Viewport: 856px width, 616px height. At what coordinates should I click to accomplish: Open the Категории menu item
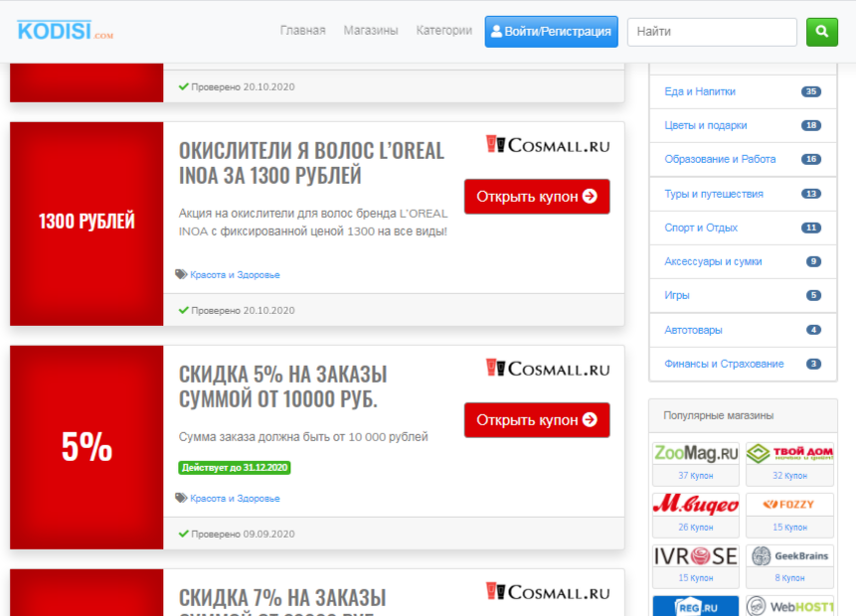(x=443, y=31)
